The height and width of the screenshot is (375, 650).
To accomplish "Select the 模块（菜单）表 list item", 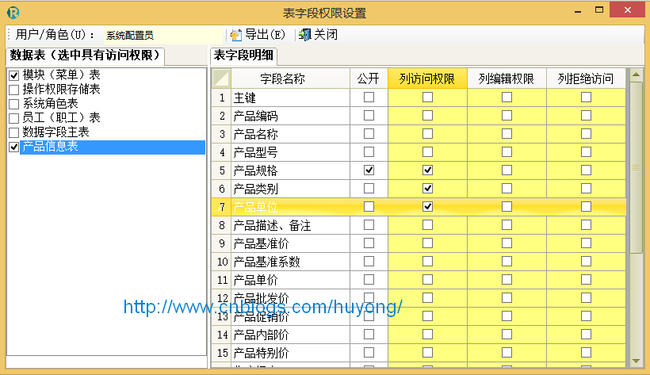I will click(x=61, y=75).
